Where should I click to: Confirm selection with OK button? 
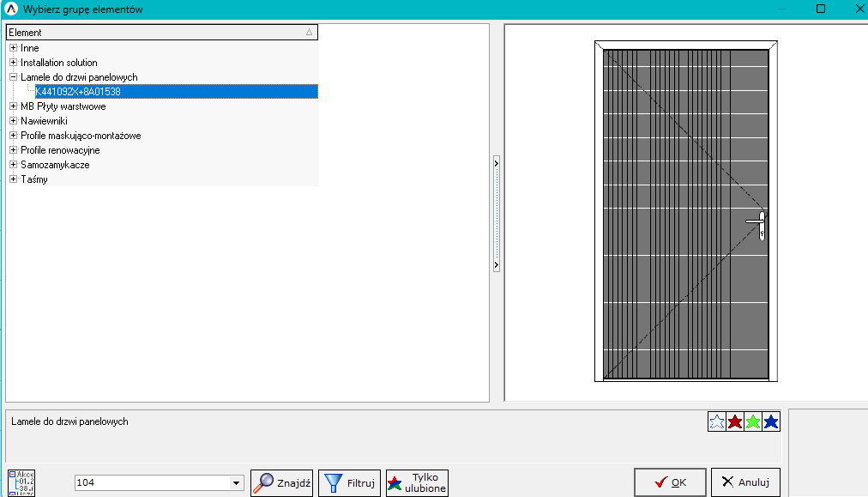tap(670, 482)
